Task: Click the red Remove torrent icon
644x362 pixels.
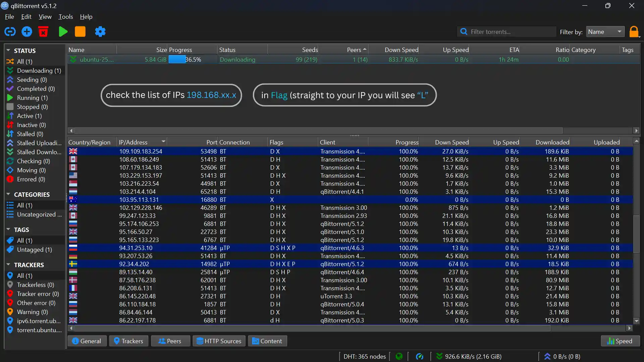Action: point(43,32)
